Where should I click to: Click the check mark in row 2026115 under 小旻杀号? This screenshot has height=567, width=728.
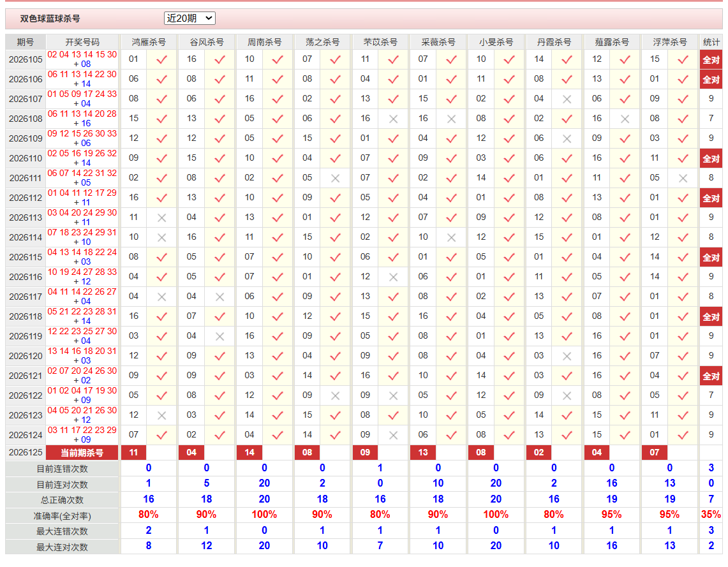tap(509, 258)
